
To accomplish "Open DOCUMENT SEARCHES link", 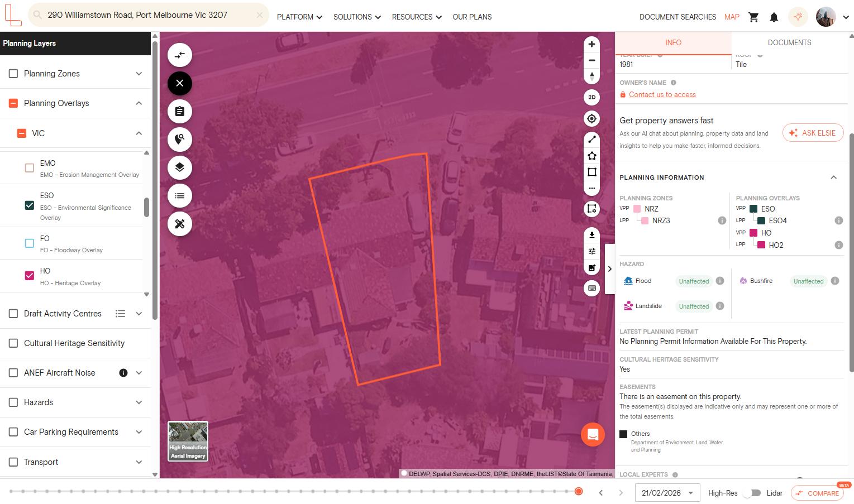I will pos(678,17).
